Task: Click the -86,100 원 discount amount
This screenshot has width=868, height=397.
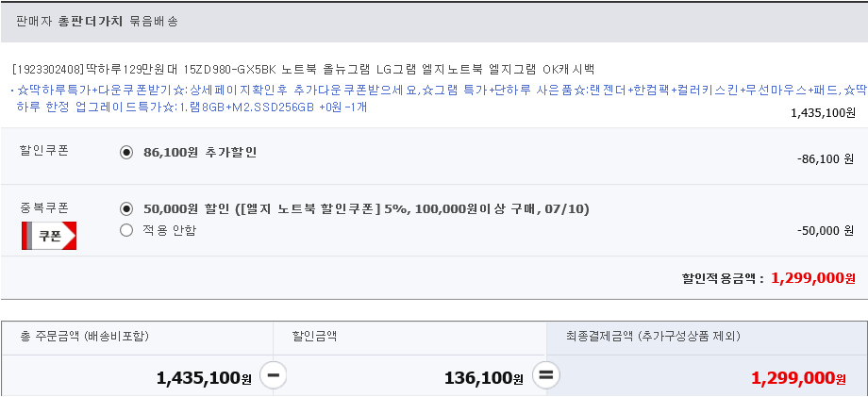Action: coord(826,159)
